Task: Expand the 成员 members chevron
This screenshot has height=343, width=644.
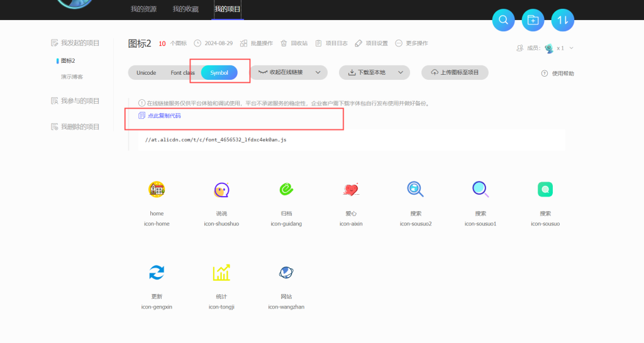Action: tap(571, 48)
